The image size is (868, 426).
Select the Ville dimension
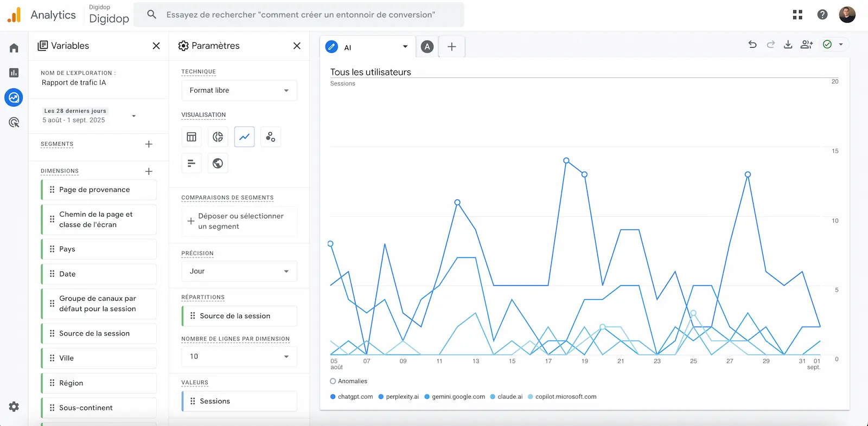pyautogui.click(x=99, y=358)
